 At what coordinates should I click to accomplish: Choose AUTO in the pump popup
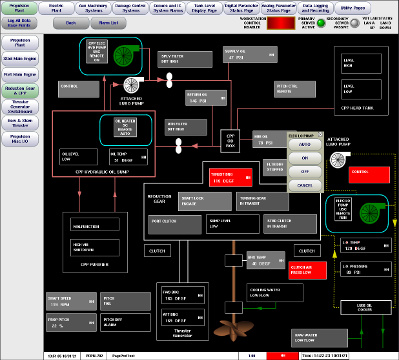[305, 145]
